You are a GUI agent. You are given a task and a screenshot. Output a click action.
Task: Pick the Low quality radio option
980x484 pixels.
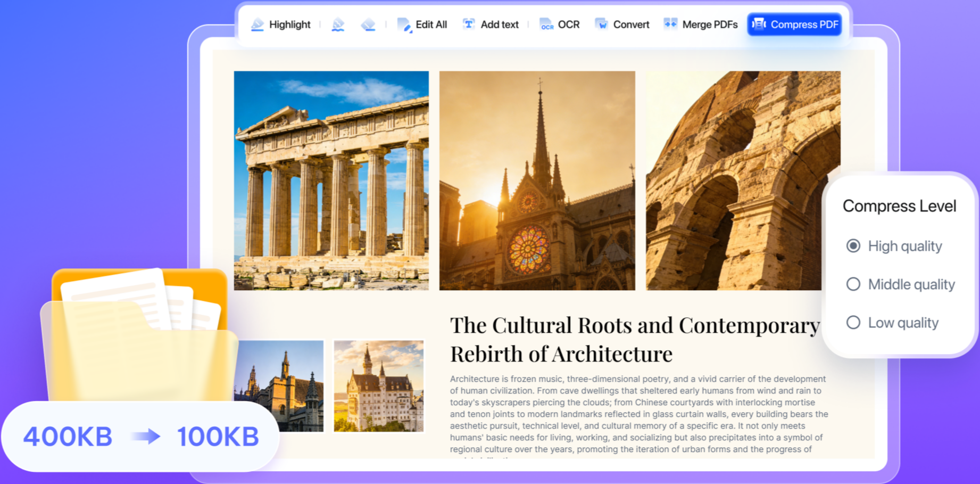853,323
